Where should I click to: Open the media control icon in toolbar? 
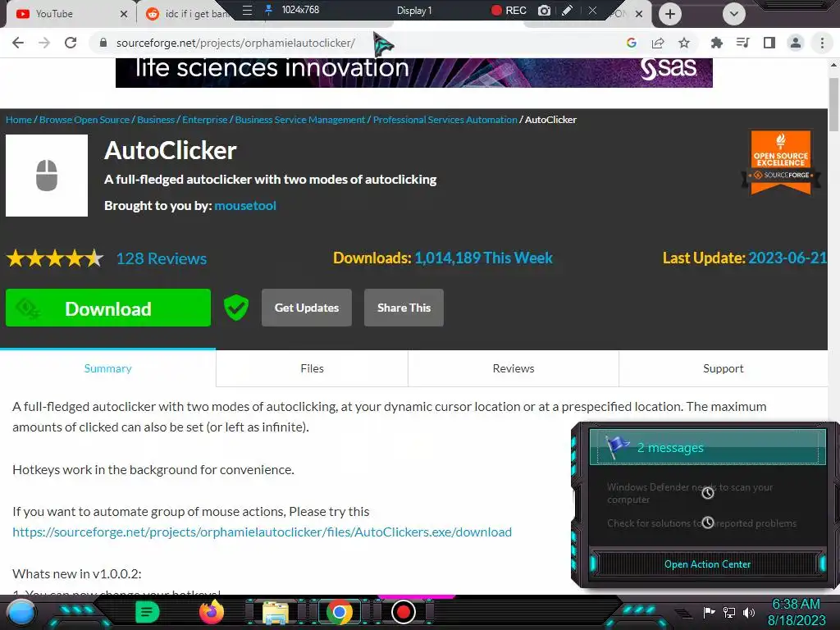pyautogui.click(x=742, y=43)
